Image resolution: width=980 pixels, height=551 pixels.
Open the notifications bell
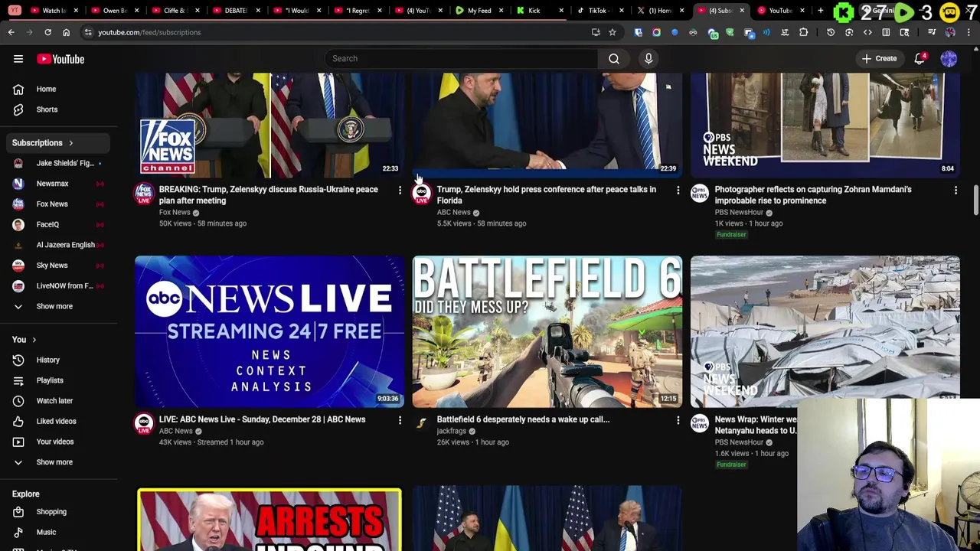(920, 59)
